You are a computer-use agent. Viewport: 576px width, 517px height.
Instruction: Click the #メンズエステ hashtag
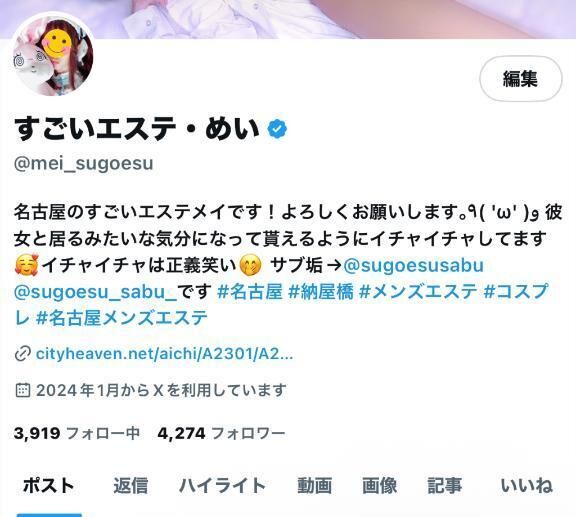tap(418, 292)
